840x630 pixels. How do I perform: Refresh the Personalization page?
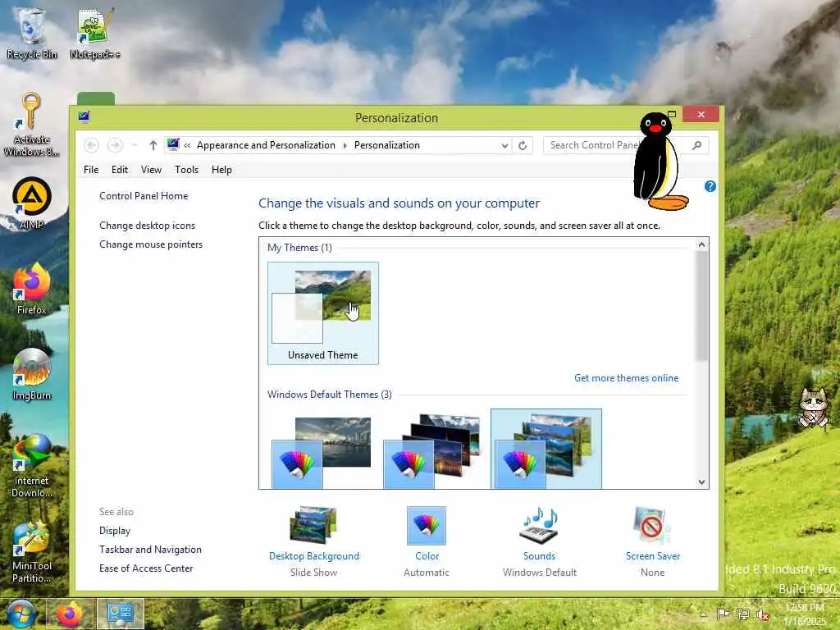(523, 145)
